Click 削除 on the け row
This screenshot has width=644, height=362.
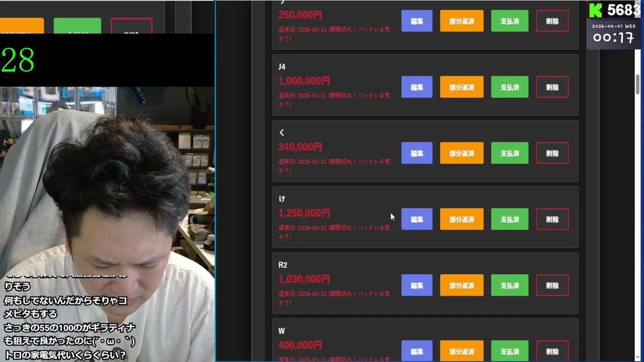point(552,219)
